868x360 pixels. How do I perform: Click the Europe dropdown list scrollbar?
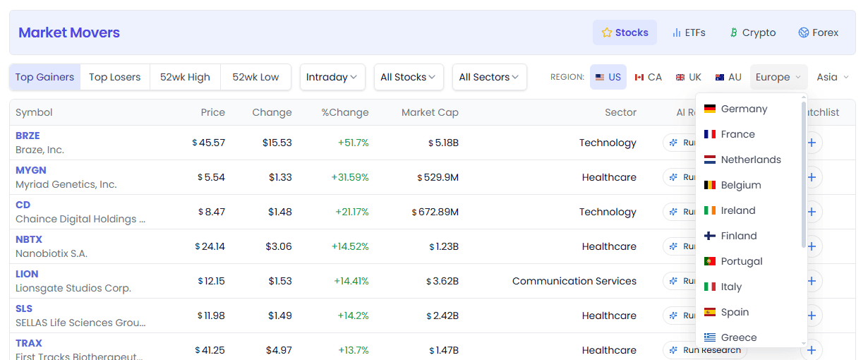coord(803,175)
